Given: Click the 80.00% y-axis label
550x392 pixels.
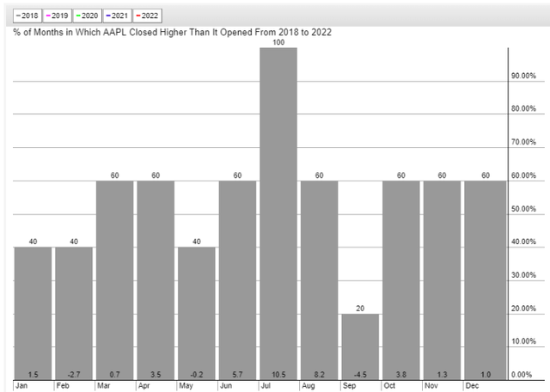Looking at the screenshot, I should 523,109.
